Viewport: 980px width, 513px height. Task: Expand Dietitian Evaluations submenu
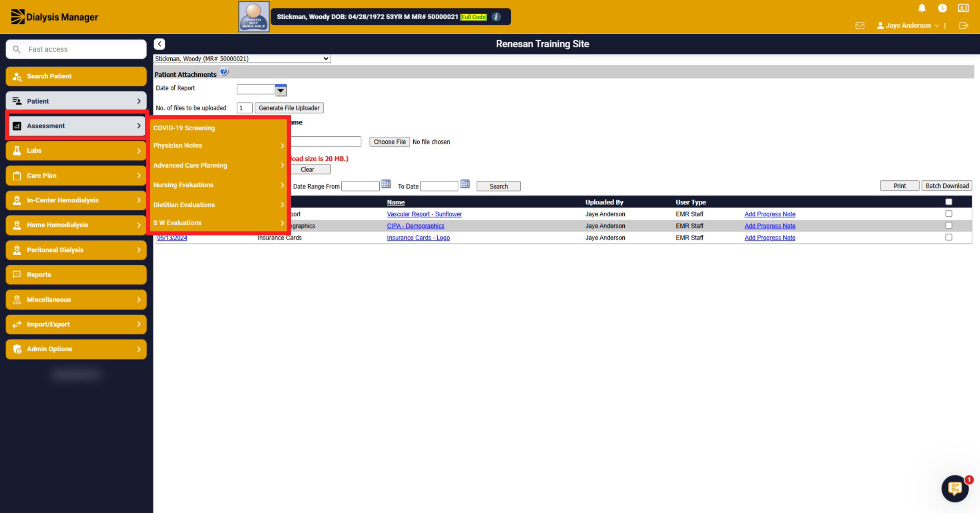click(218, 205)
